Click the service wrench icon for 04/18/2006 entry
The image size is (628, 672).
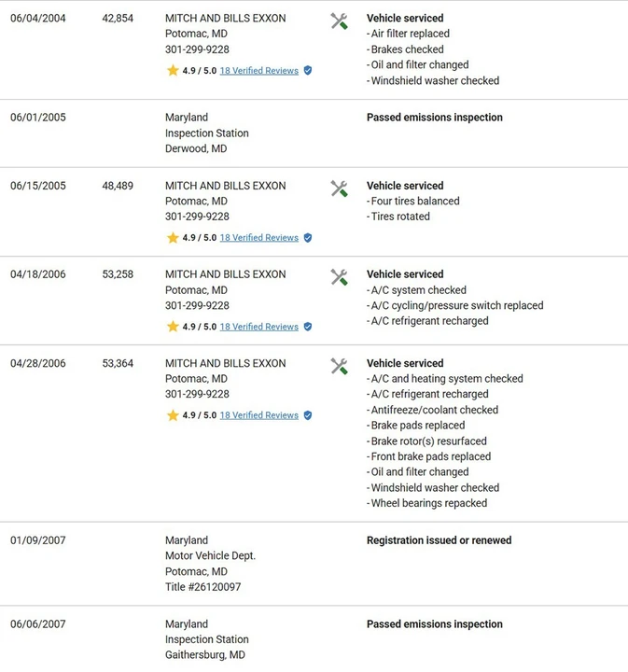(x=339, y=277)
